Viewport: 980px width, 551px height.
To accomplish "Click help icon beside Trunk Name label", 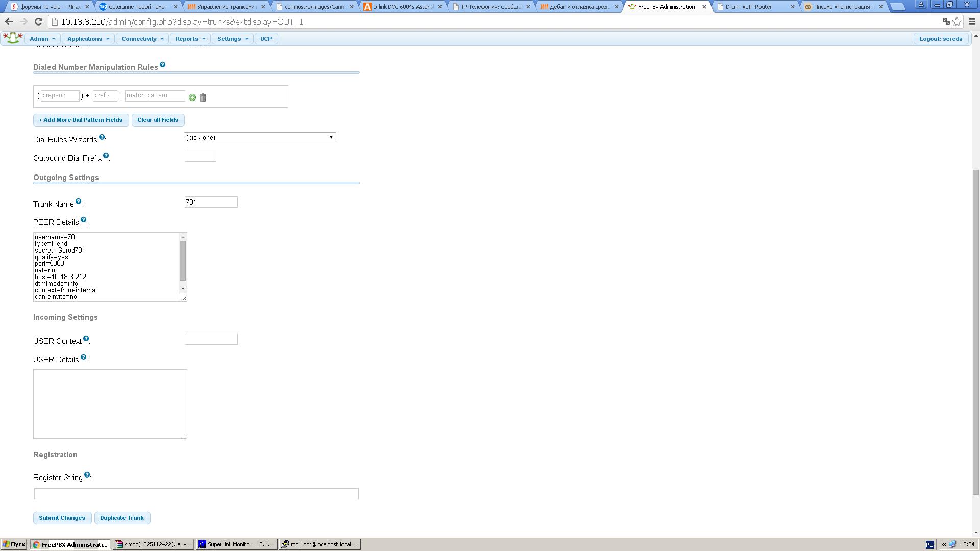I will point(78,202).
